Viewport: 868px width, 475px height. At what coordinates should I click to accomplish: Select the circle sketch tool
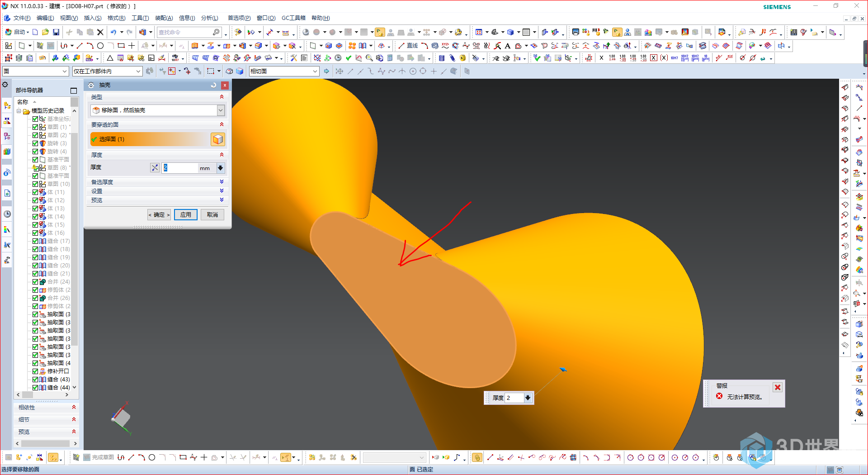point(100,46)
